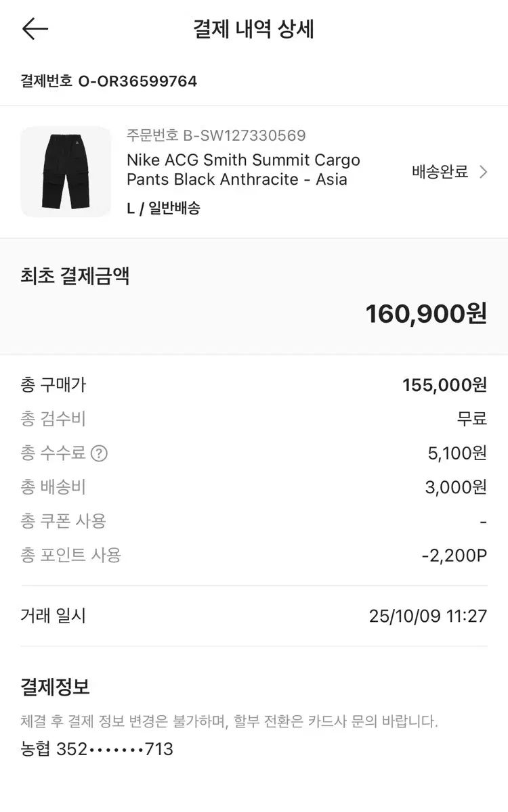Image resolution: width=508 pixels, height=812 pixels.
Task: Tap the 총 구매가 155,000원 value
Action: [444, 385]
